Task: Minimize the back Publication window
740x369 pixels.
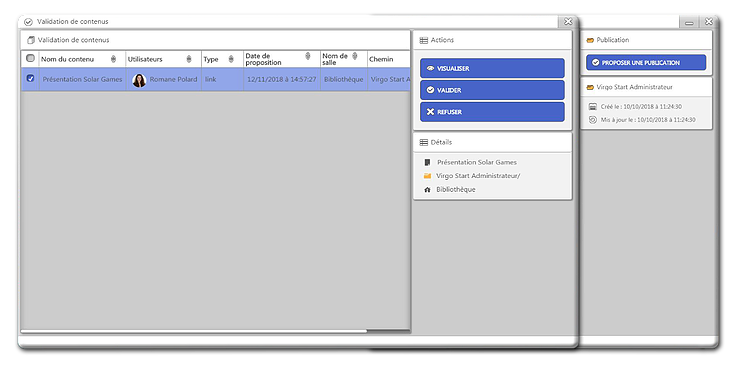Action: 689,22
